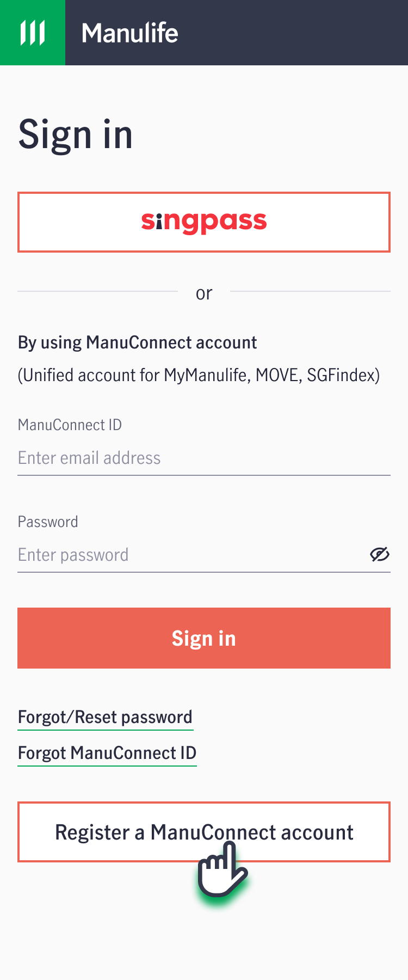Screen dimensions: 408x980
Task: Open the Forgot/Reset password link
Action: 105,717
